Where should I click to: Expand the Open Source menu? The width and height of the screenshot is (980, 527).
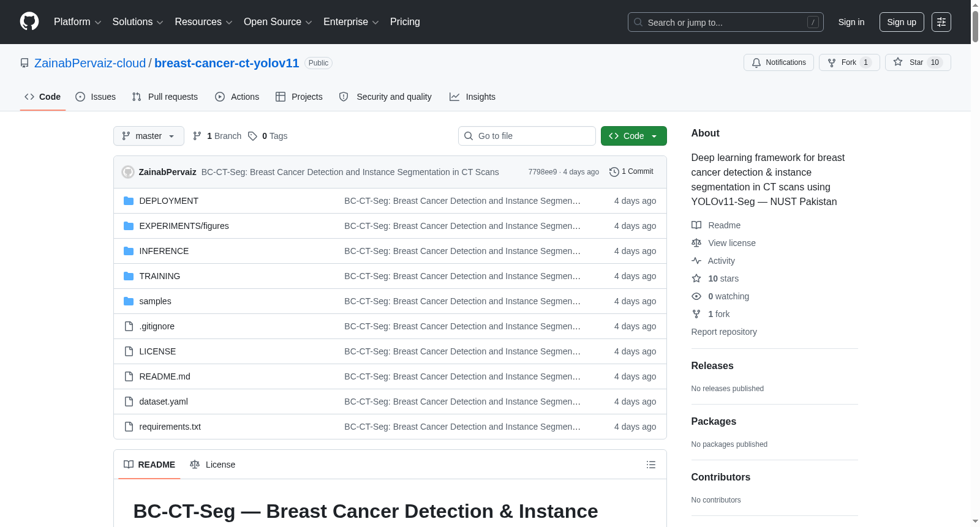pos(278,22)
